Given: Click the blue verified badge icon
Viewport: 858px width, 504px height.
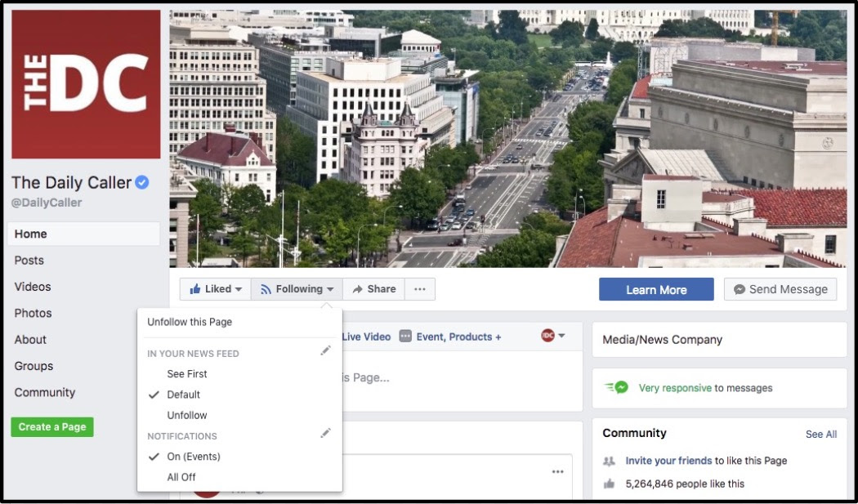Looking at the screenshot, I should tap(141, 182).
